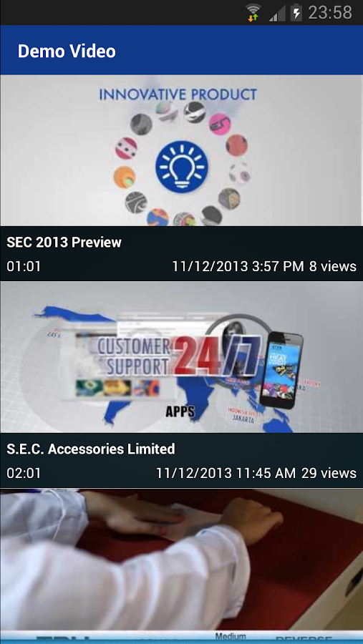Open the Customer Support 24/7 video thumbnail
Image resolution: width=363 pixels, height=644 pixels.
click(x=181, y=357)
